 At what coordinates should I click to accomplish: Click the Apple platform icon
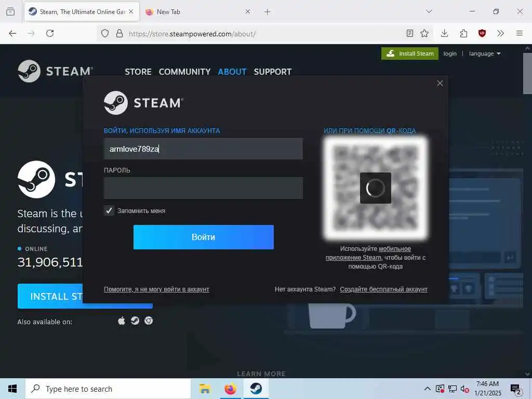122,321
